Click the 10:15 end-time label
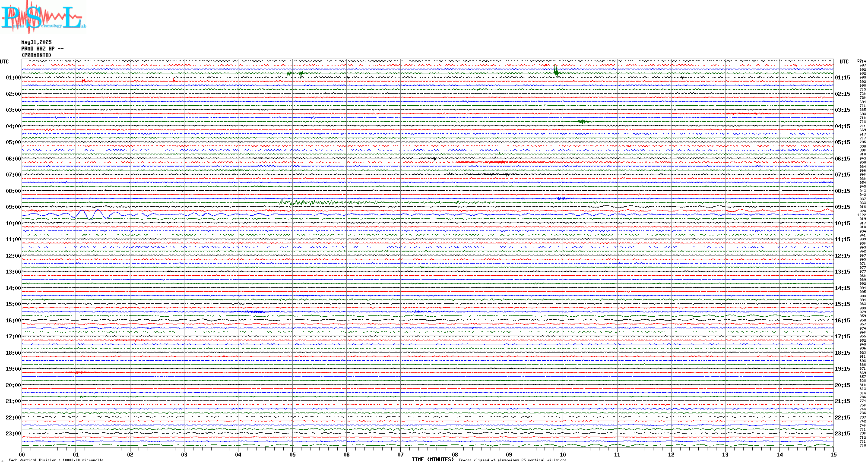868x466 pixels. (843, 224)
